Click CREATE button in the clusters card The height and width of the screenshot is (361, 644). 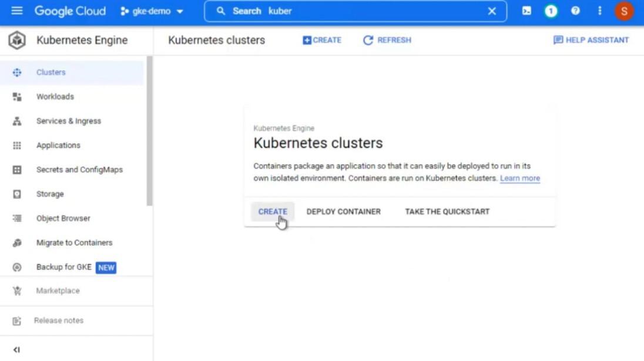click(x=273, y=212)
